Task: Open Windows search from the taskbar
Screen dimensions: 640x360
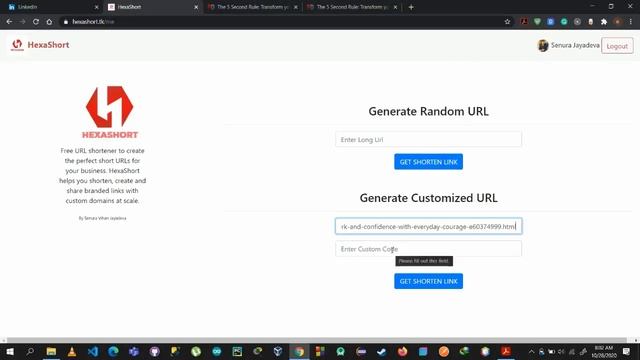Action: click(x=30, y=351)
